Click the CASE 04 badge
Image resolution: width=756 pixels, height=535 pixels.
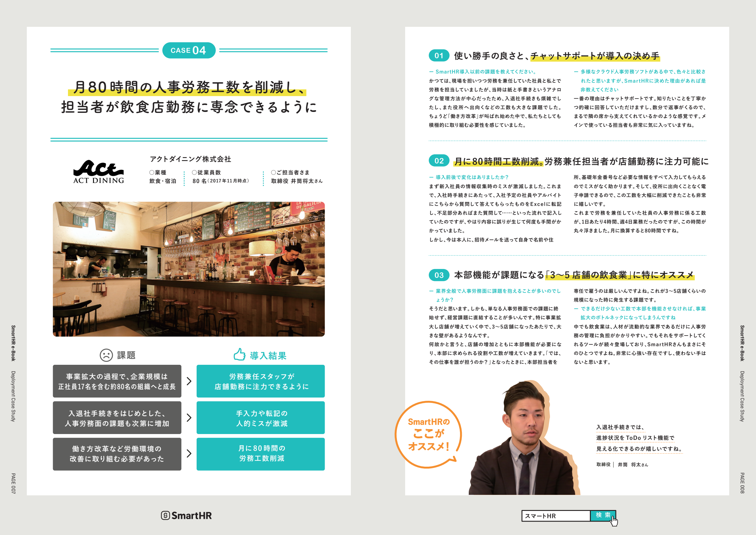click(x=189, y=50)
